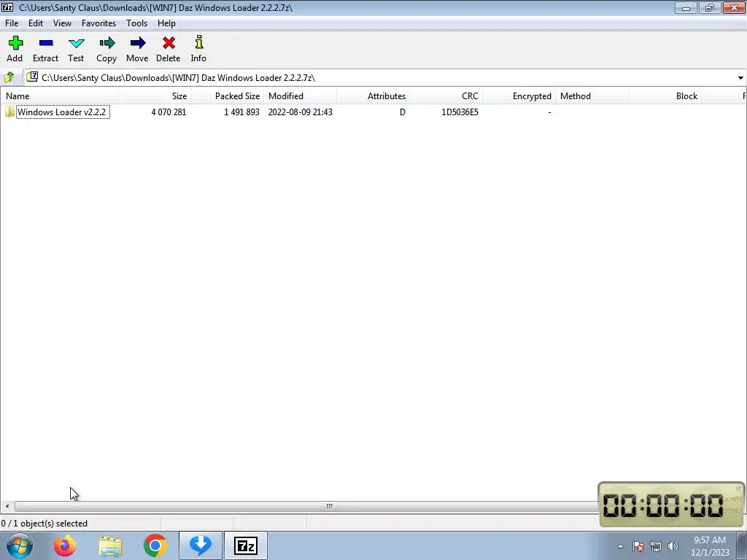Click the red Delete icon
Screen dimensions: 747x560
169,43
